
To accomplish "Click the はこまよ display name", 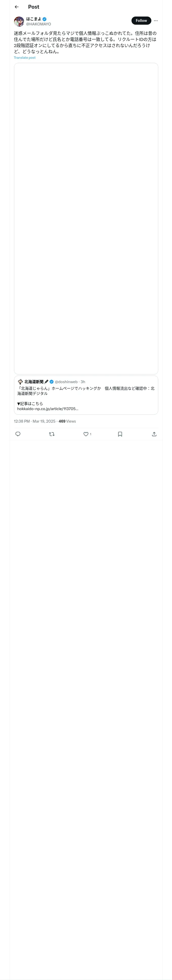I will point(34,19).
